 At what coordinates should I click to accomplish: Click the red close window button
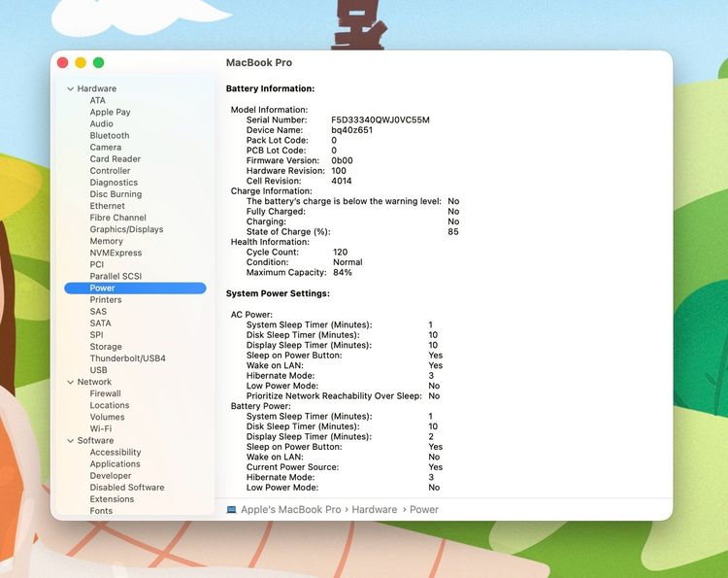tap(63, 63)
